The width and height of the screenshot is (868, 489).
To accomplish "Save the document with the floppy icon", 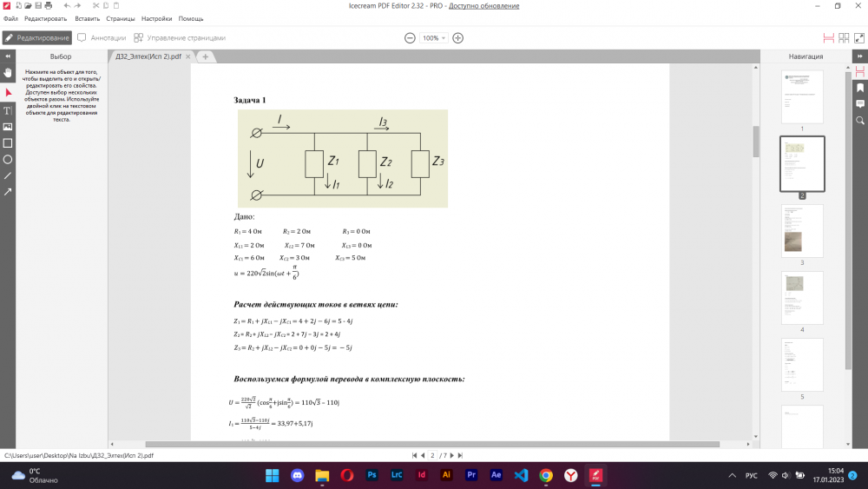I will pyautogui.click(x=38, y=5).
